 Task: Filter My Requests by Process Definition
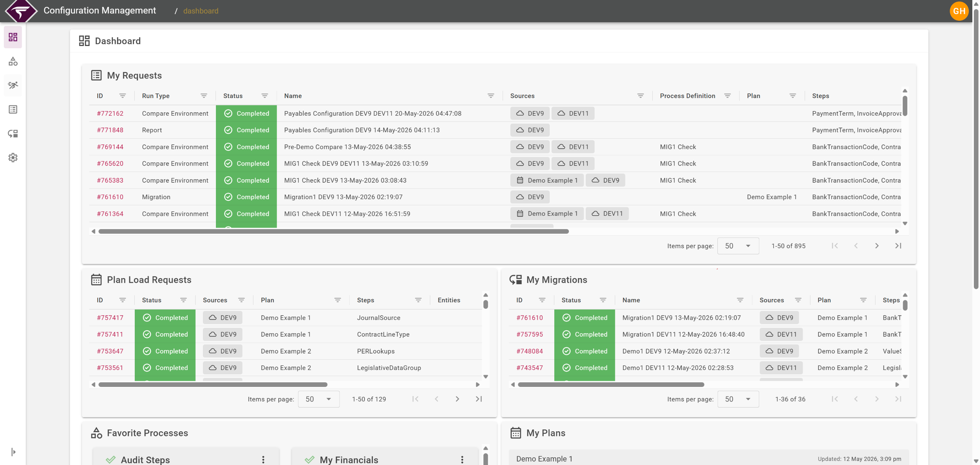[x=727, y=96]
